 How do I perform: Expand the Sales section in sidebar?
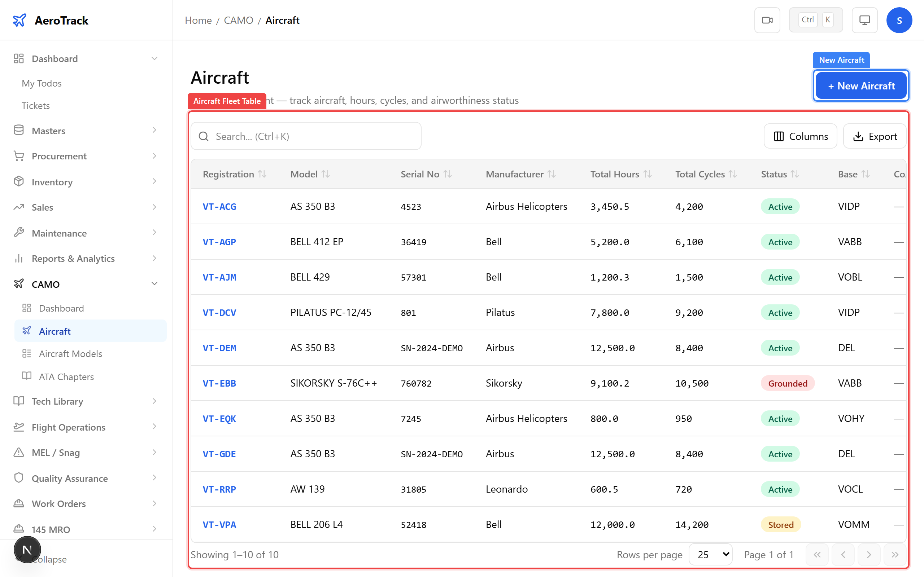point(154,207)
